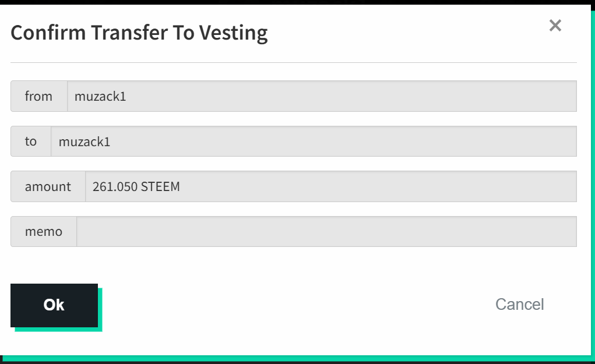
Task: Focus the empty memo field
Action: tap(327, 231)
